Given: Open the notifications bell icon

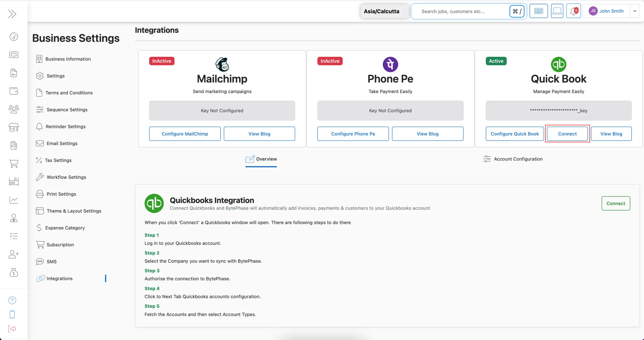Looking at the screenshot, I should [x=574, y=11].
